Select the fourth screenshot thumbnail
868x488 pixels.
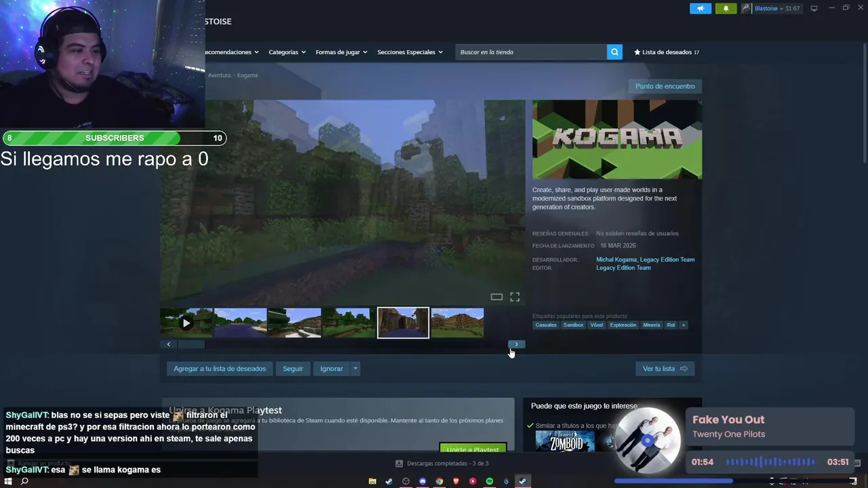(x=349, y=323)
